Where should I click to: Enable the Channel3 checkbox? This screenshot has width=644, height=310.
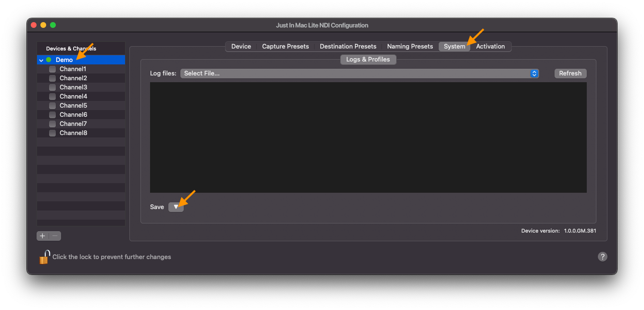pyautogui.click(x=52, y=87)
